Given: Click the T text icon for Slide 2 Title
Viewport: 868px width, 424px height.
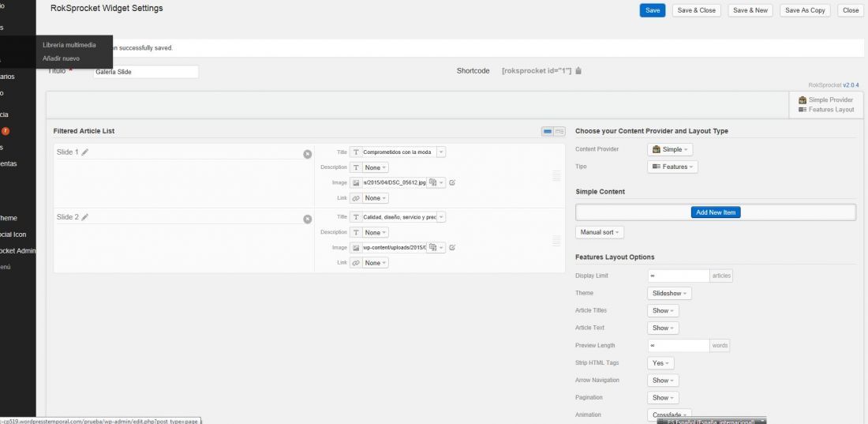Looking at the screenshot, I should click(356, 217).
